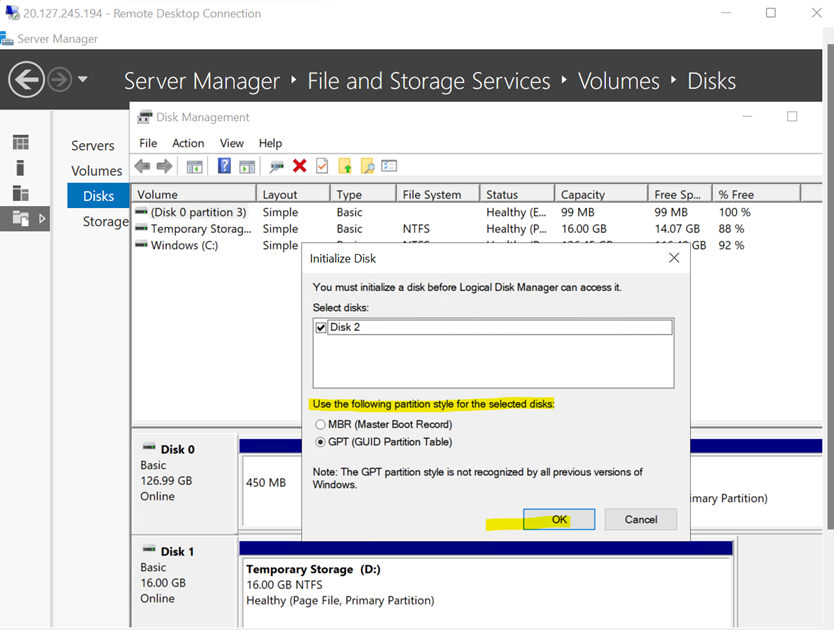The width and height of the screenshot is (834, 630).
Task: Open the Action menu in Disk Management
Action: [188, 143]
